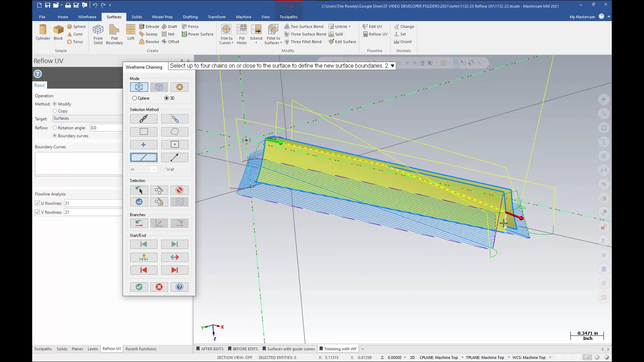644x362 pixels.
Task: Switch to the Surfaces ribbon tab
Action: (113, 16)
